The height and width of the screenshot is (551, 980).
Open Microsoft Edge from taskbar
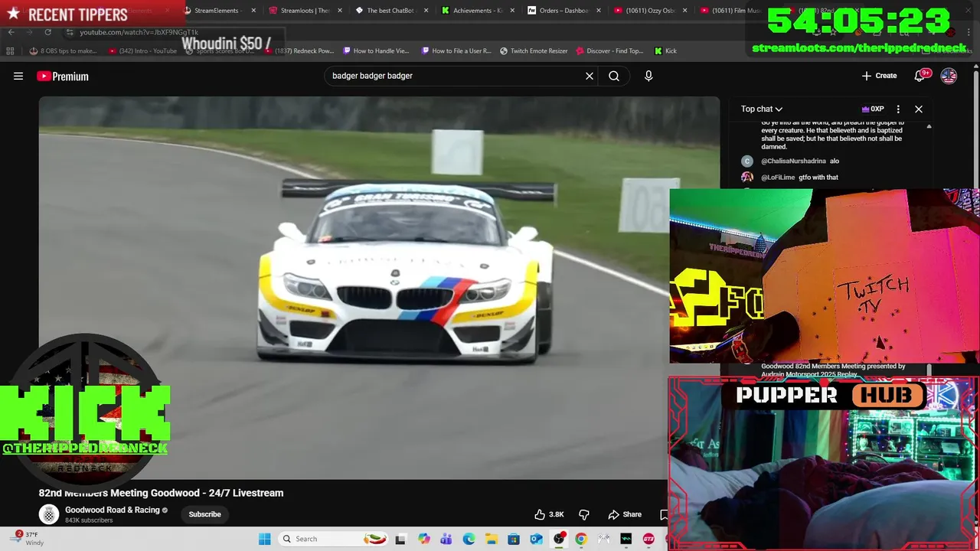(469, 539)
